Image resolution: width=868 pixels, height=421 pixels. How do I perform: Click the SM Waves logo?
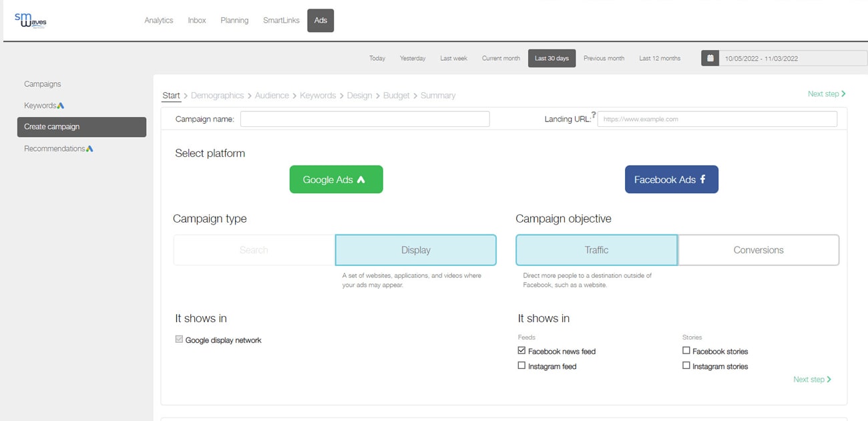31,19
